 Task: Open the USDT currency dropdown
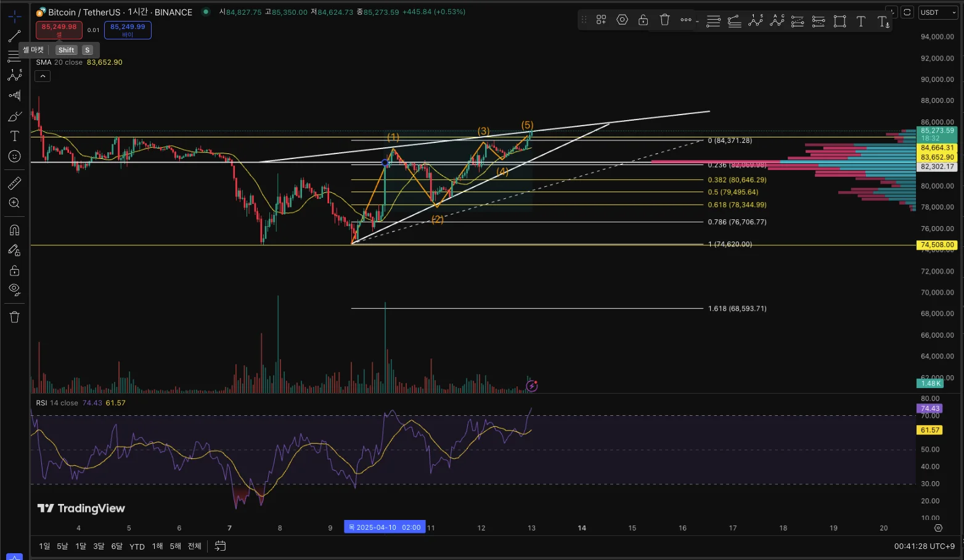point(938,12)
